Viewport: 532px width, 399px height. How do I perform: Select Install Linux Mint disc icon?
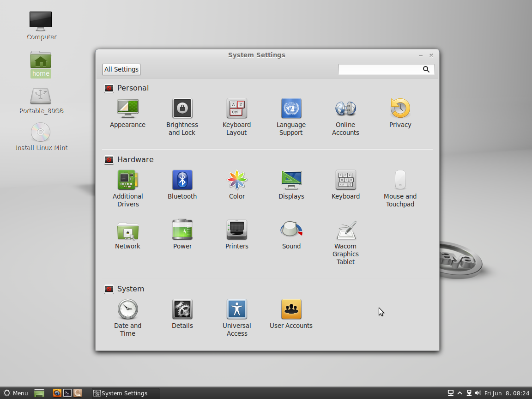42,137
